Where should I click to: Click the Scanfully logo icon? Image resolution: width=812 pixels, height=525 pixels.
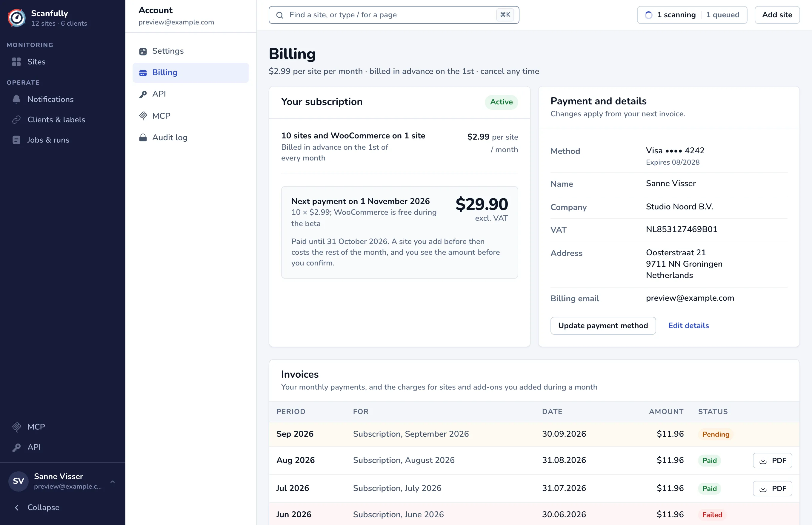pyautogui.click(x=17, y=18)
